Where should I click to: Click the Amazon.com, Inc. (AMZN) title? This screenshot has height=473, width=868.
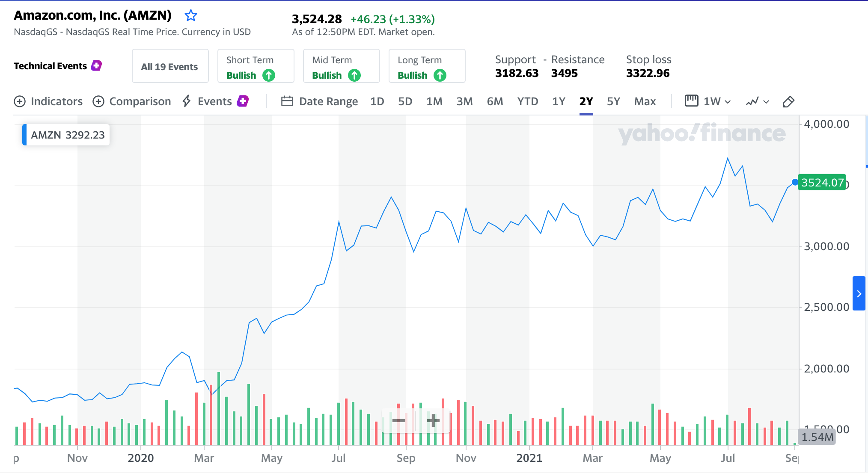coord(92,15)
